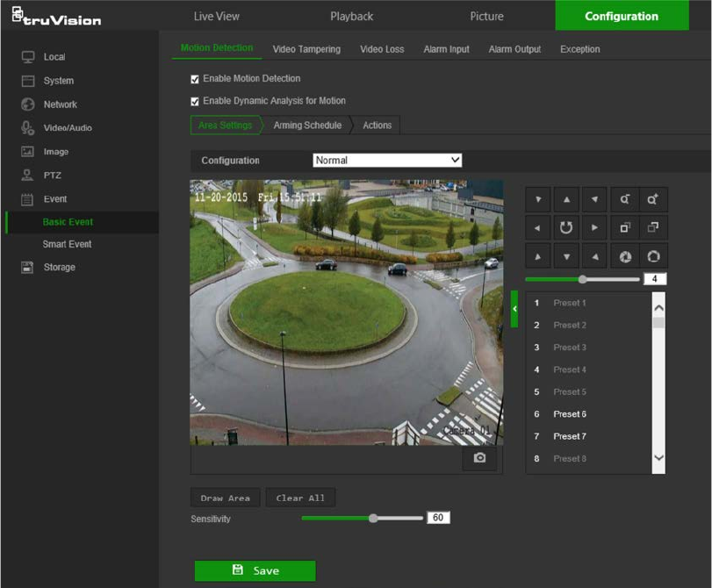Collapse the PTZ panel using green arrow handle

coord(514,309)
